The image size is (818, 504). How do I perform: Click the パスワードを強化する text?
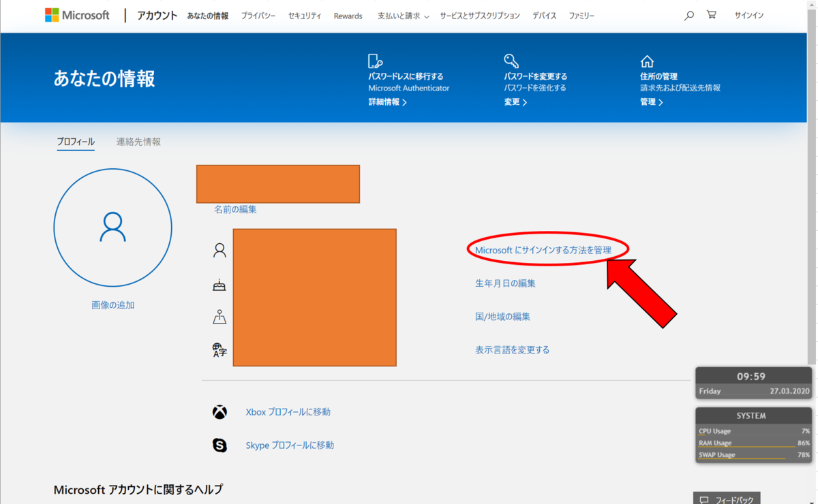(x=535, y=88)
